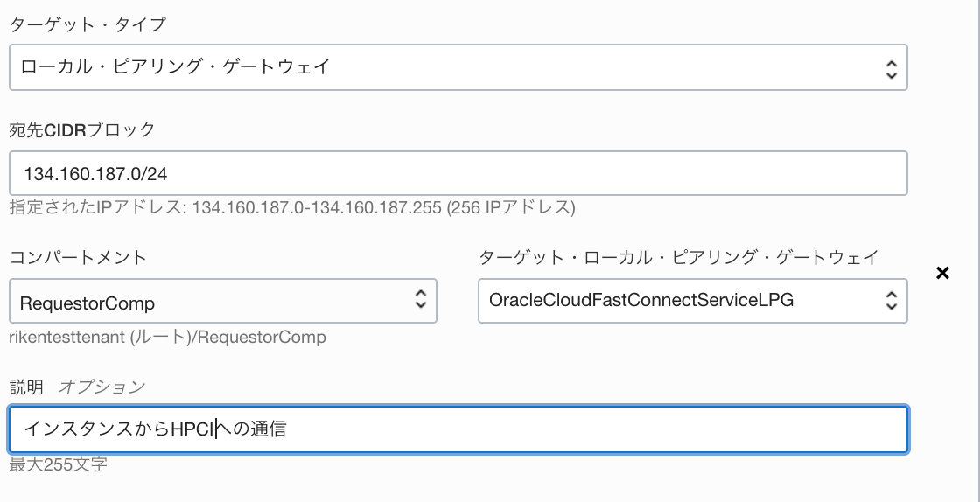Click into the 説明 description text field
980x502 pixels.
[x=458, y=429]
